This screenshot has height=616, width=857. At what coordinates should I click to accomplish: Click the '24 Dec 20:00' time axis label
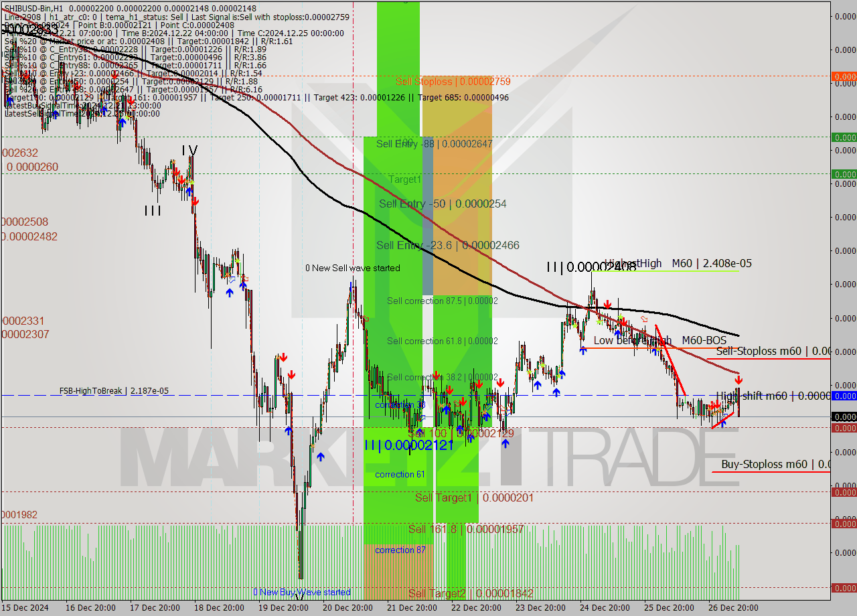605,608
